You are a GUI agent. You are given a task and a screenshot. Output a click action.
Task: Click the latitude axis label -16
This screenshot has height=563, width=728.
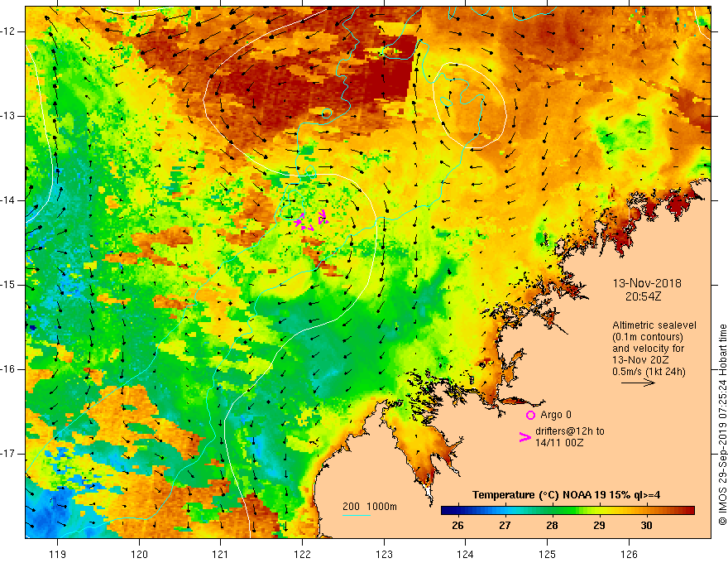pos(8,369)
